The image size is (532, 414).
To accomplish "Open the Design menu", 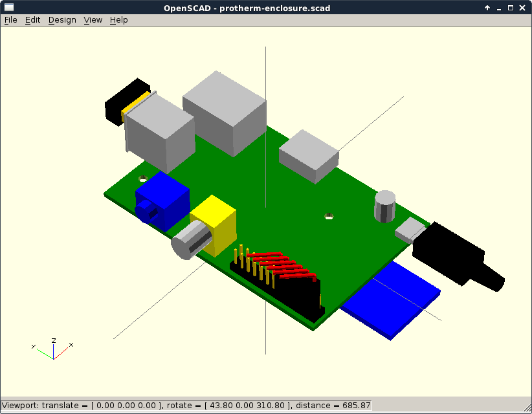I will (62, 20).
